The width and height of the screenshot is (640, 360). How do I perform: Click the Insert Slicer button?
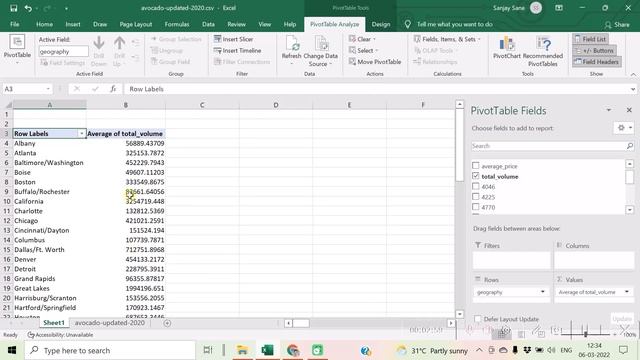[233, 39]
